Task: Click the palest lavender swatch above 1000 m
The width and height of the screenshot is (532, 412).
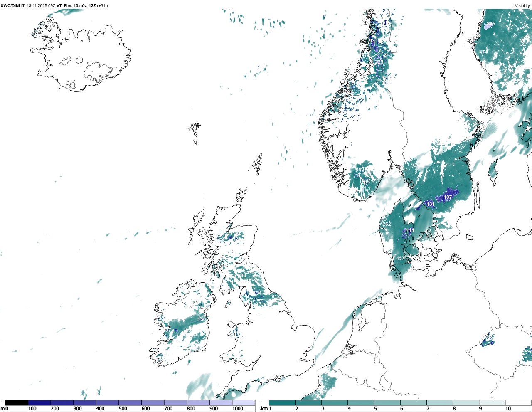Action: [x=244, y=402]
